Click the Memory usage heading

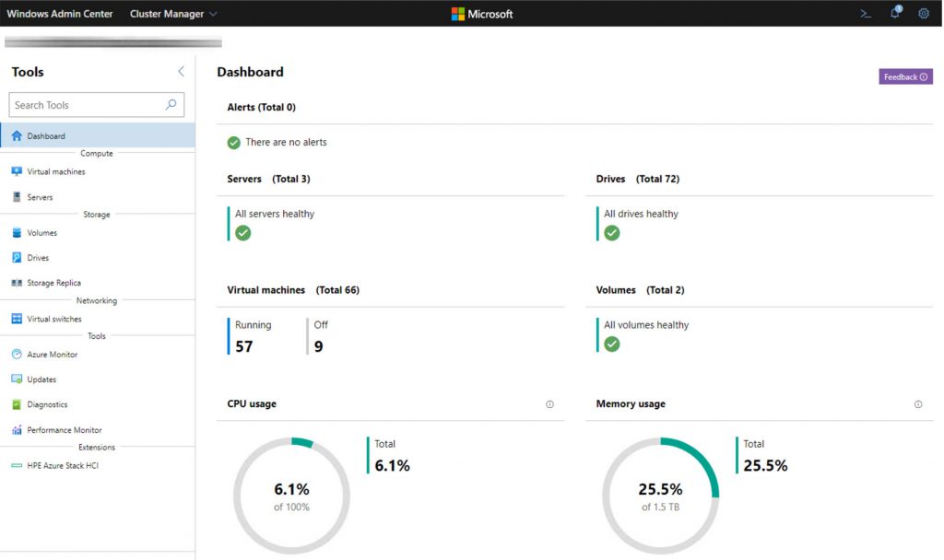631,403
